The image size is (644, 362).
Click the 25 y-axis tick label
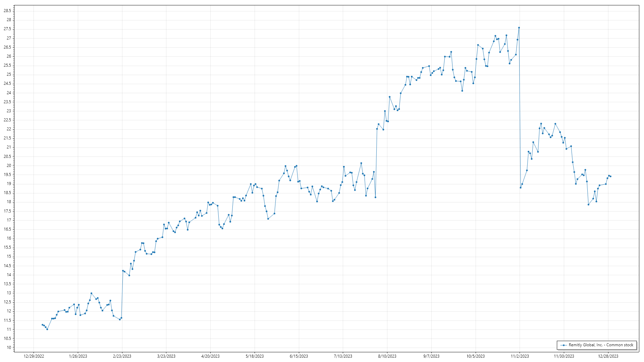click(x=9, y=74)
